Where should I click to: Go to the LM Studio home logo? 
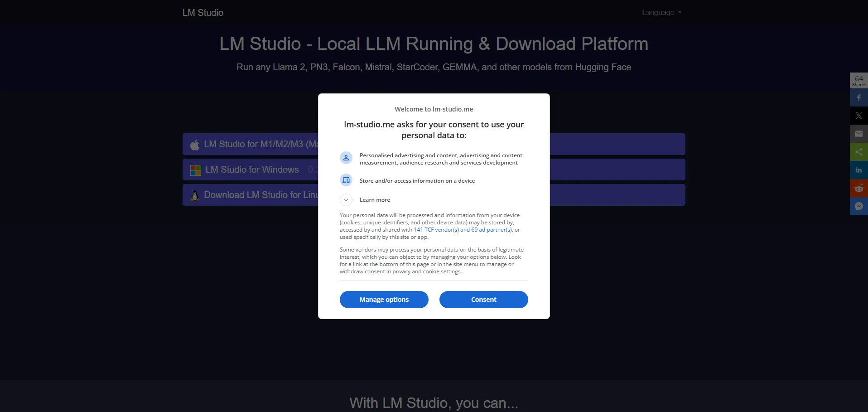203,13
